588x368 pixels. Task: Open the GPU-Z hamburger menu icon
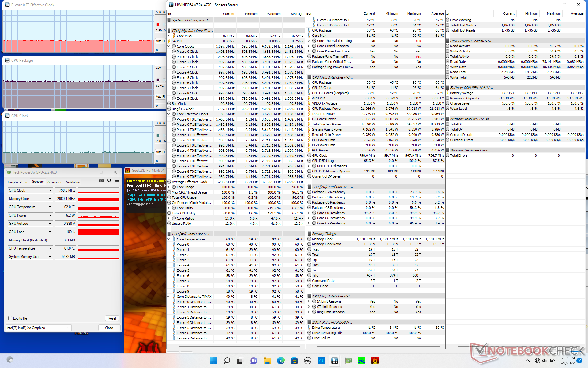tap(117, 181)
